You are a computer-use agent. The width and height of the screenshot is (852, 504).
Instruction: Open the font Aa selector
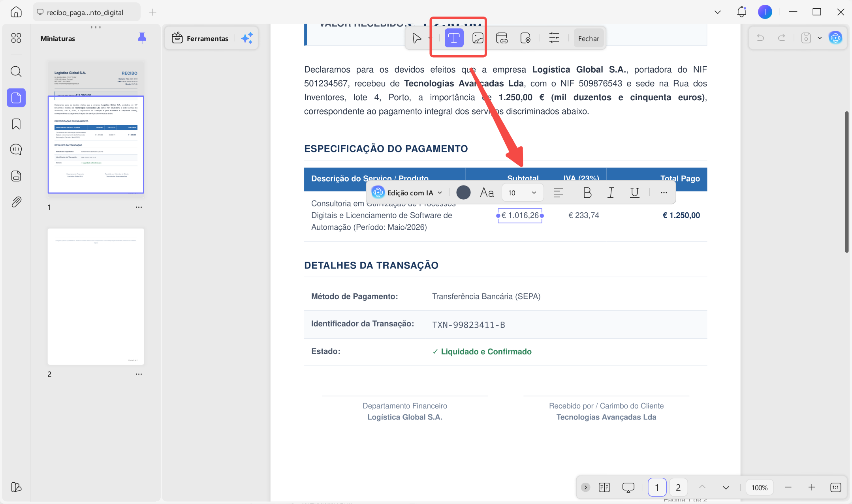[487, 193]
